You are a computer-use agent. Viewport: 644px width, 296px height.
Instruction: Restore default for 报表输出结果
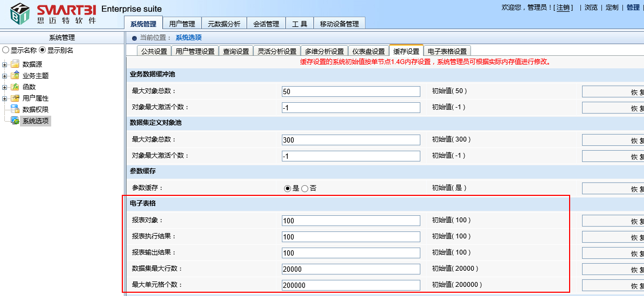click(613, 252)
